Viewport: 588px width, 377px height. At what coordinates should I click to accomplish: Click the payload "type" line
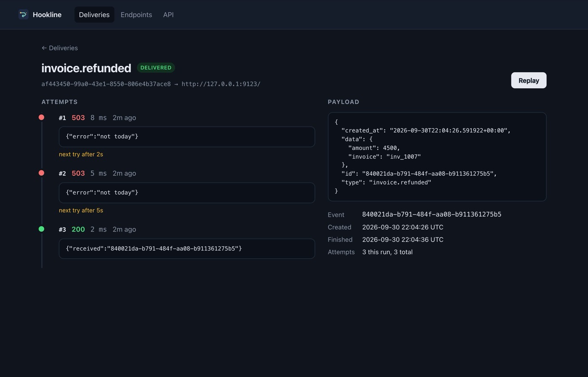386,182
